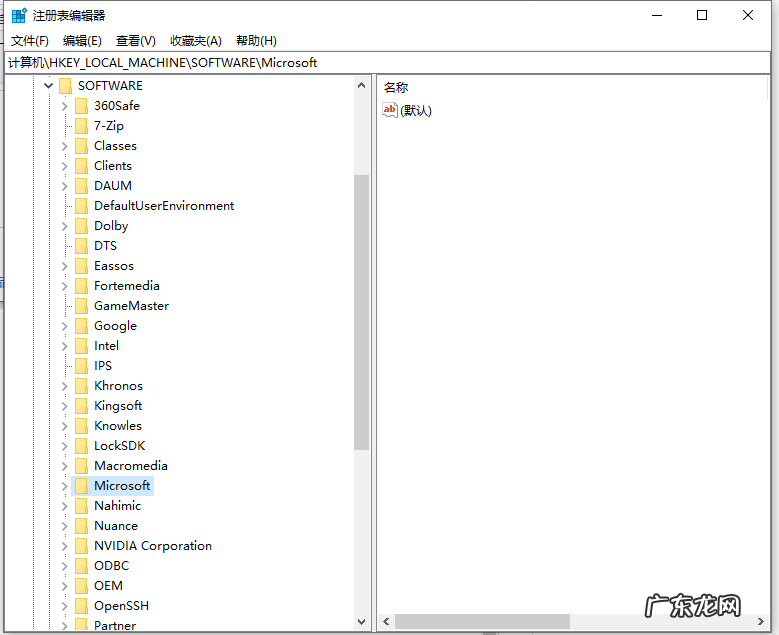
Task: Click the Knowles folder icon
Action: (81, 426)
